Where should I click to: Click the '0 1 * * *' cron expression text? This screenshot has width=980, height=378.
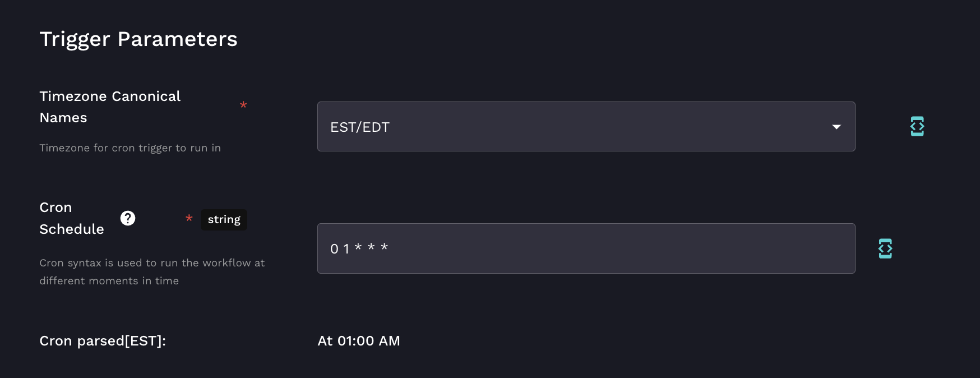coord(359,248)
